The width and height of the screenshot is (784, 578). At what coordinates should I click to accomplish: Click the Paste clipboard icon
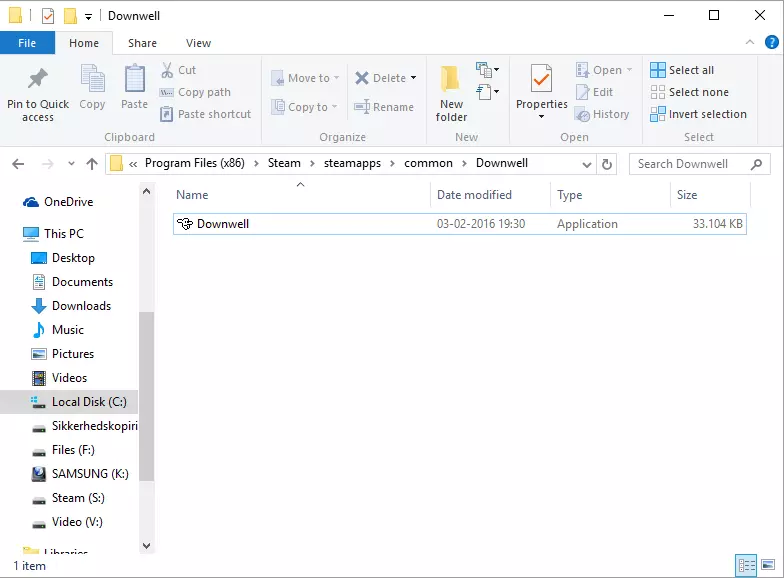click(134, 78)
